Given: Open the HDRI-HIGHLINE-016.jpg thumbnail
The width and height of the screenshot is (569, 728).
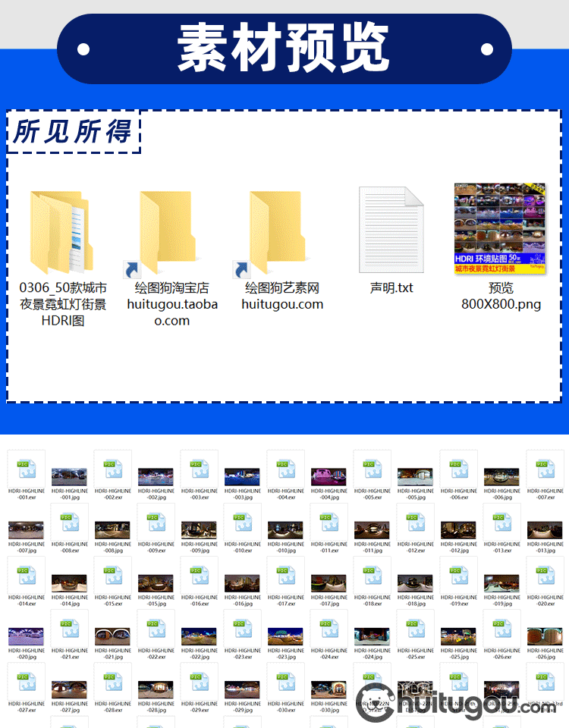Looking at the screenshot, I should coord(242,584).
